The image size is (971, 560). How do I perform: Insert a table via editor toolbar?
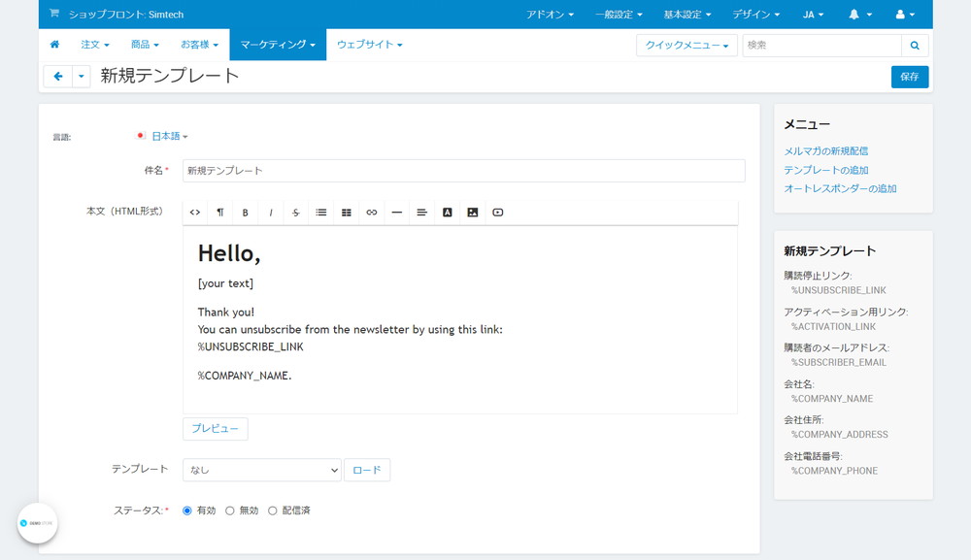[x=347, y=213]
